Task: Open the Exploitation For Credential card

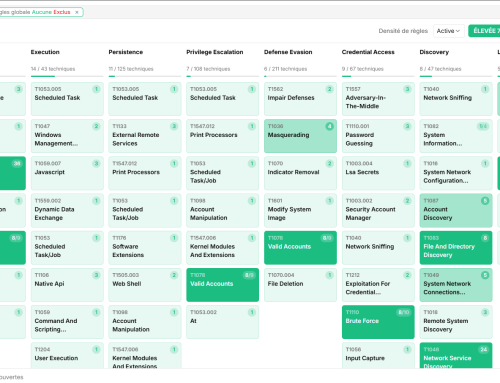Action: click(x=378, y=285)
